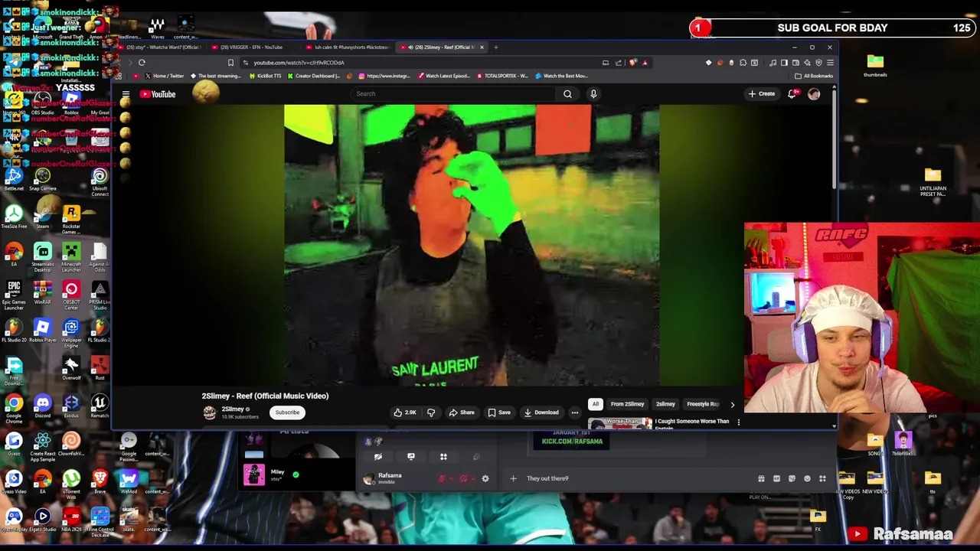Viewport: 980px width, 551px height.
Task: Reload the page in browser toolbar
Action: coord(142,63)
